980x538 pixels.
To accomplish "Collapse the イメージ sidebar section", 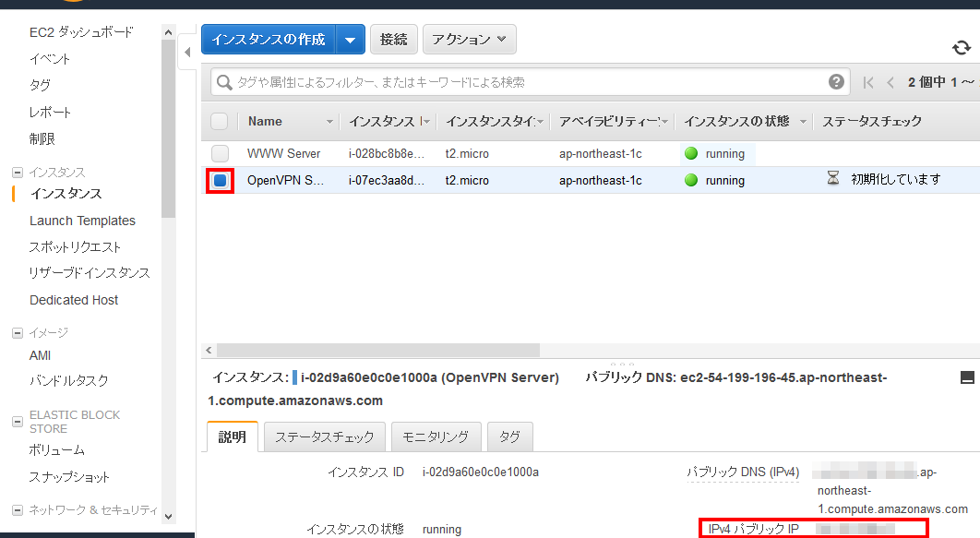I will 18,333.
